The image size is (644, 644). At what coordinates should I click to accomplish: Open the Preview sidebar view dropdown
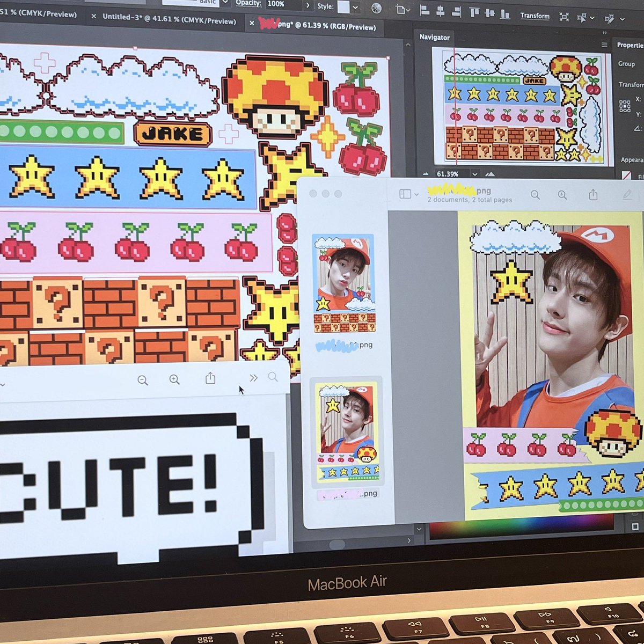click(x=416, y=194)
